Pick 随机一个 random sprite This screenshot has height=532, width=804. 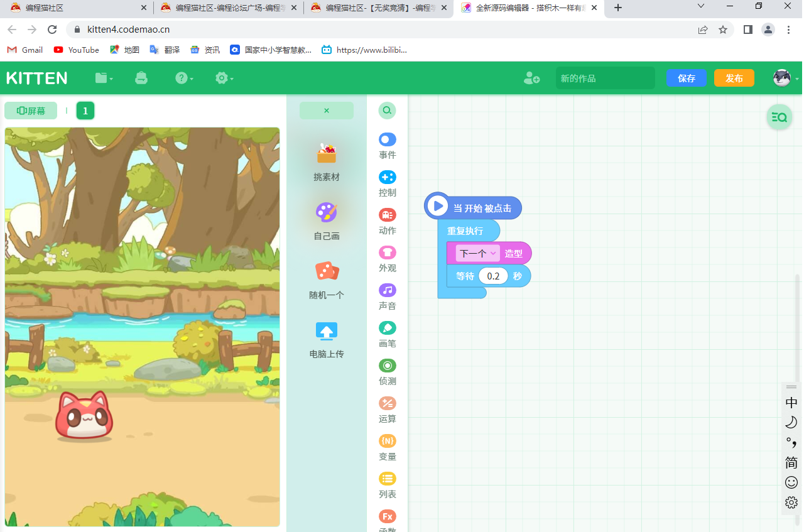point(327,280)
